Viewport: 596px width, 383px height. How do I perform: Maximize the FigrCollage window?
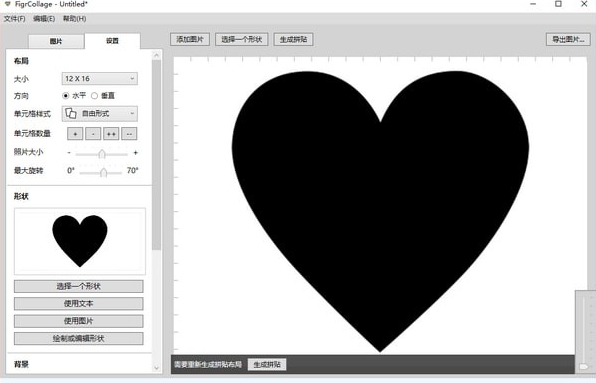[x=558, y=4]
